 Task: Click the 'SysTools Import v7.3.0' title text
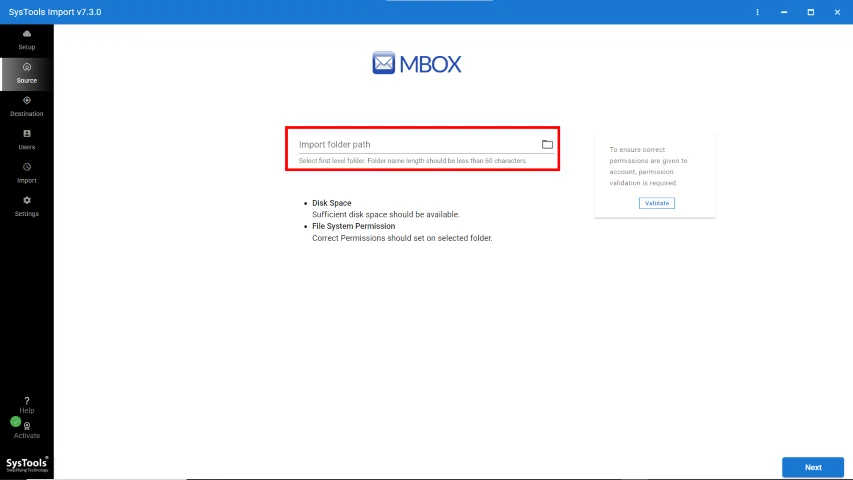coord(55,12)
